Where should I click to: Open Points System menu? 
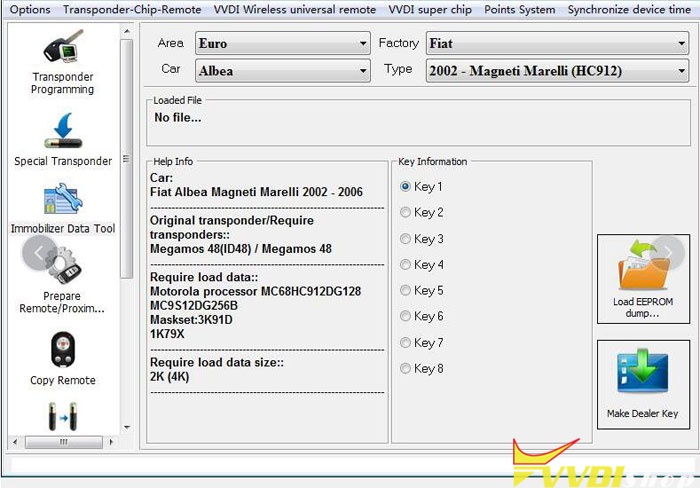click(x=520, y=9)
